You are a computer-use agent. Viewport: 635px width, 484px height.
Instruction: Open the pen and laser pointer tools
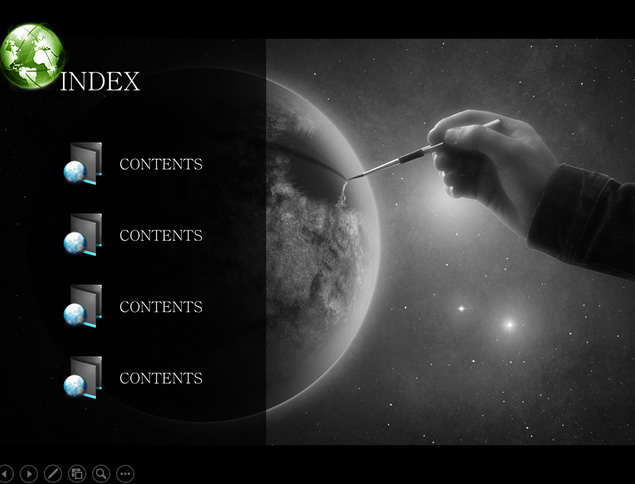53,473
